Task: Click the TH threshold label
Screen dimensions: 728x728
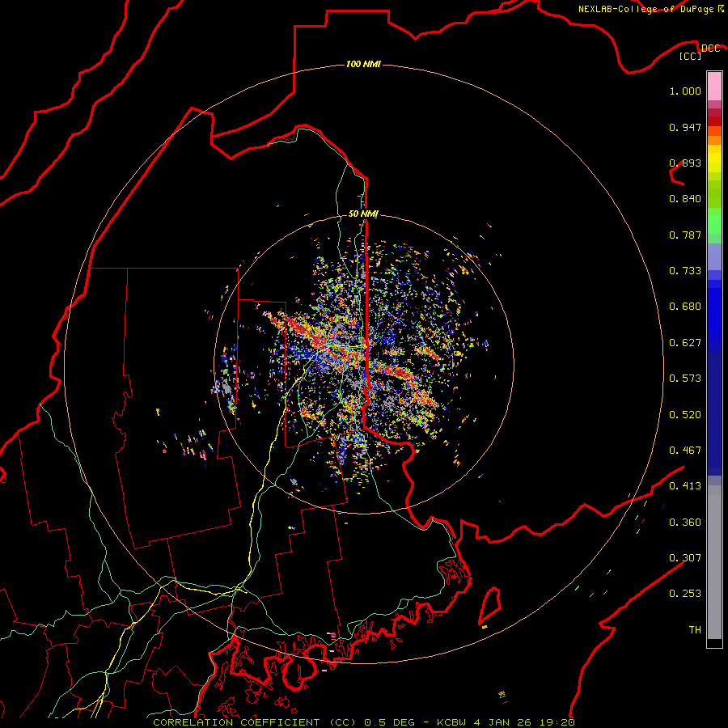Action: [695, 630]
